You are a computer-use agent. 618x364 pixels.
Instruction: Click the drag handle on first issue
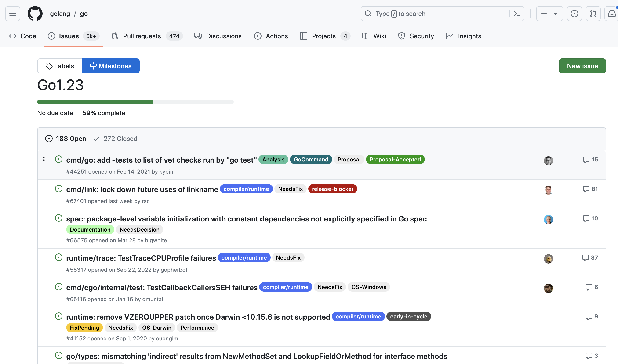click(x=44, y=159)
